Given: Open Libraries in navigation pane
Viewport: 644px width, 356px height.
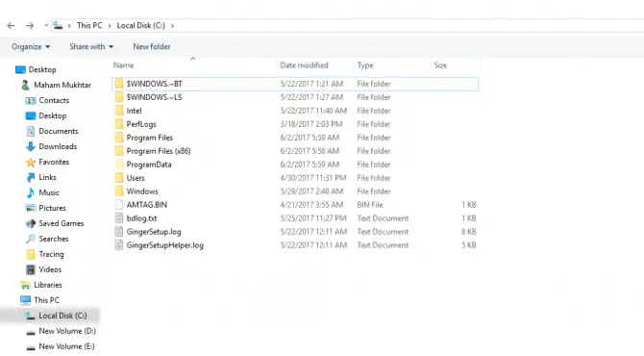Looking at the screenshot, I should click(41, 285).
